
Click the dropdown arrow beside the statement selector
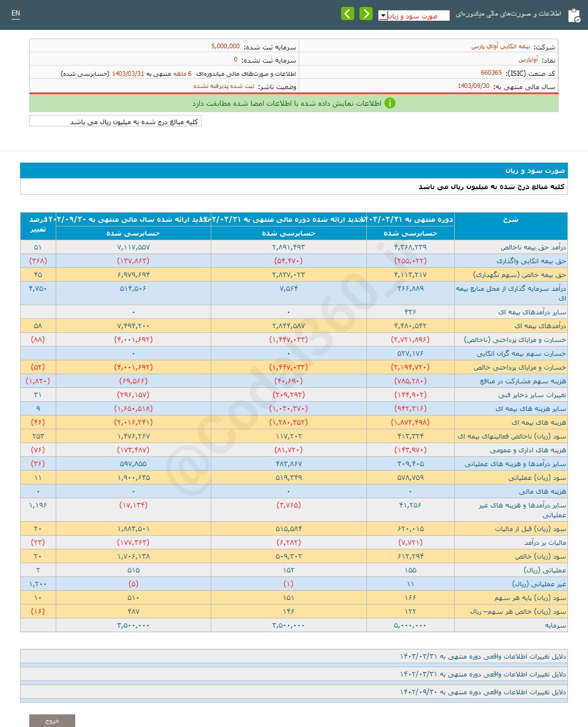(382, 16)
